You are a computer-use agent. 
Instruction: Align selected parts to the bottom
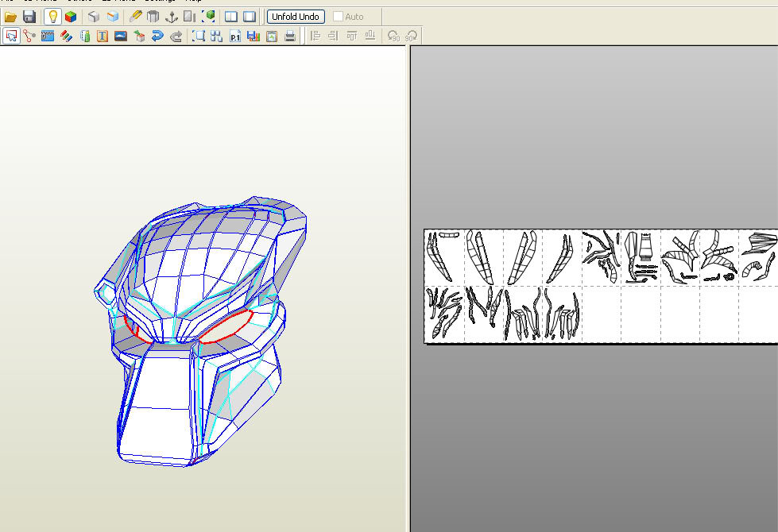370,37
